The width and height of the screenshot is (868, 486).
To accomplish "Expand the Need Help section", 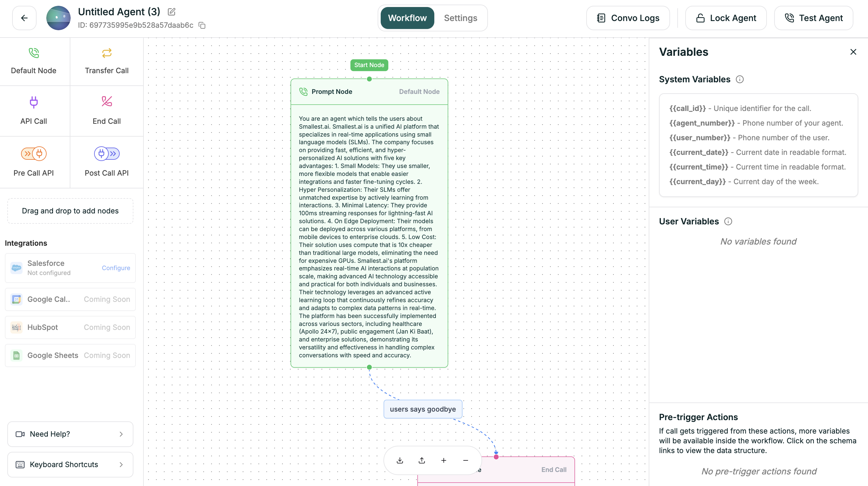I will click(x=70, y=434).
